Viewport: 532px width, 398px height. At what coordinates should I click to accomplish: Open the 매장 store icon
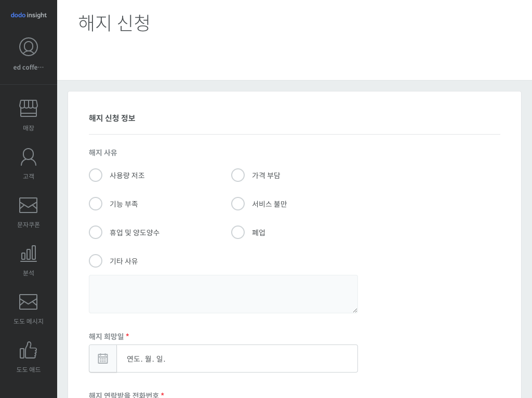(x=29, y=108)
